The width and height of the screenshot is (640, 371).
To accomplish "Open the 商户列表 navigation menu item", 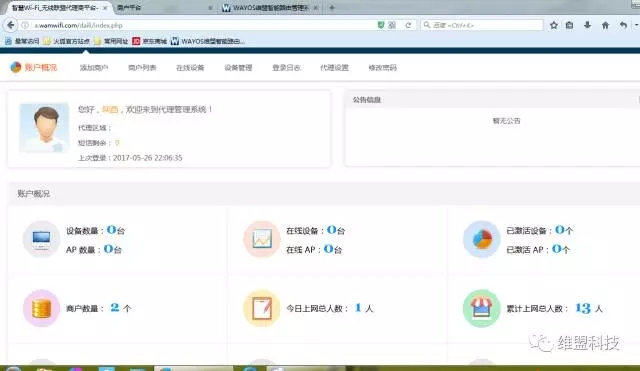I will [x=142, y=68].
